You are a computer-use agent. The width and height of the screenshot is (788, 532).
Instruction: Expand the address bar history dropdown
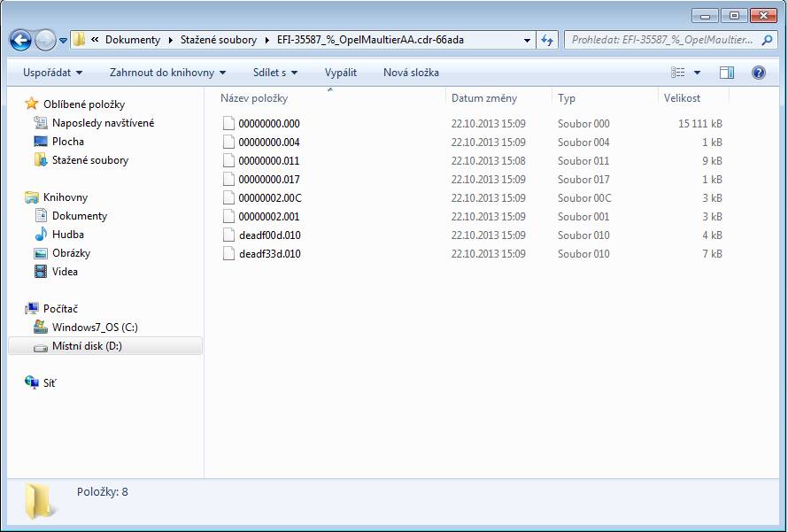click(x=527, y=40)
